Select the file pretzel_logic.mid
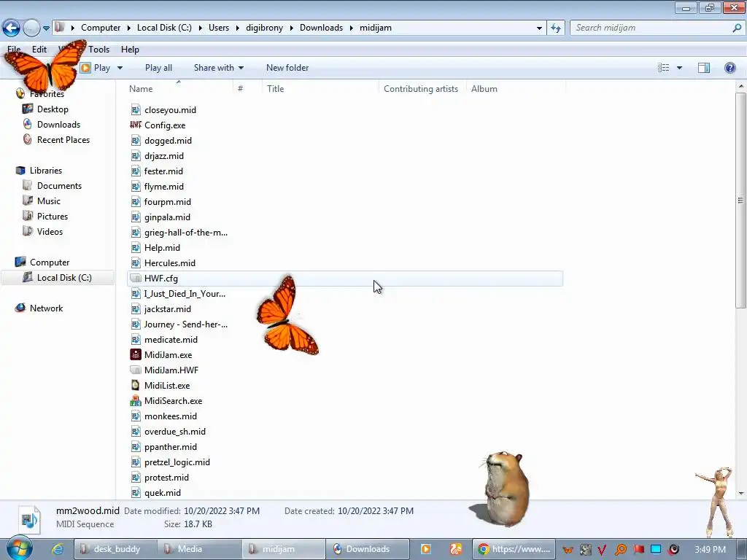747x560 pixels. pos(177,462)
